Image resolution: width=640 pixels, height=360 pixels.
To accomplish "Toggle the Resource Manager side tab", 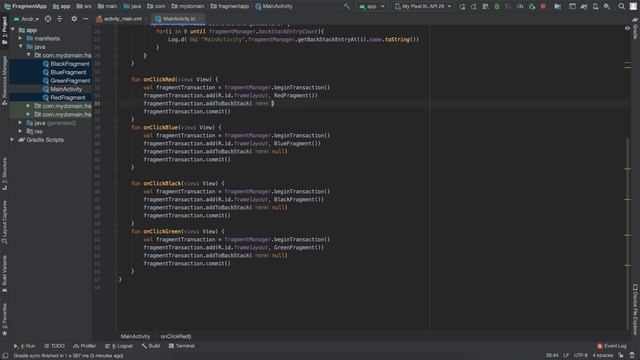I will pos(4,81).
